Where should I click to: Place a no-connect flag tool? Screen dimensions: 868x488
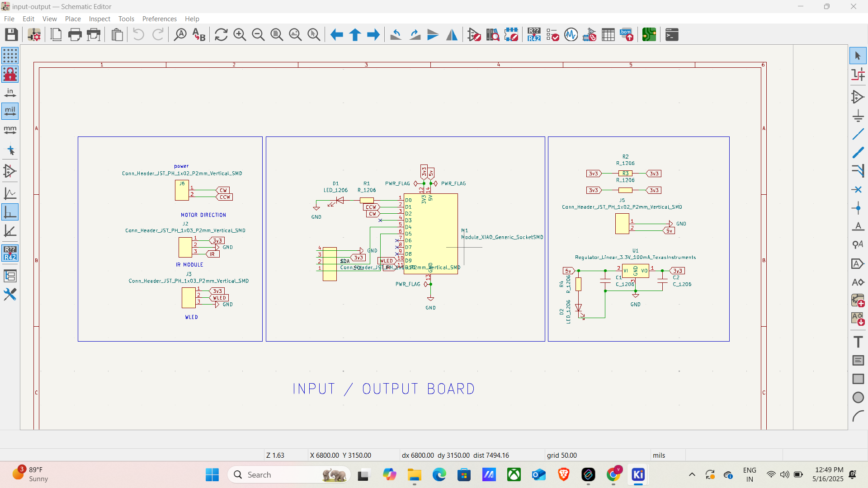tap(858, 190)
